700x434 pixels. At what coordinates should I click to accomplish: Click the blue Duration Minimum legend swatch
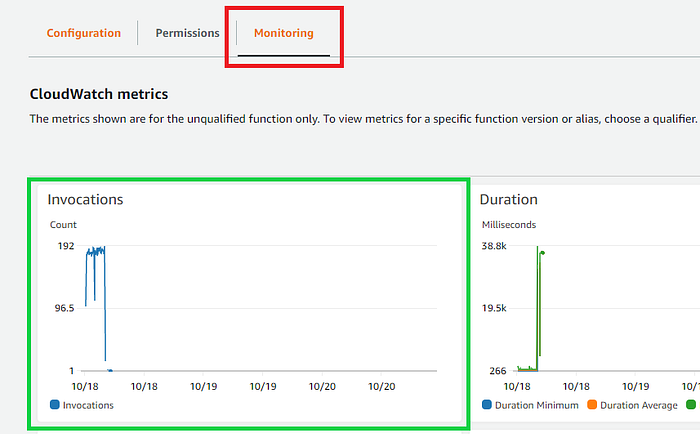coord(487,405)
